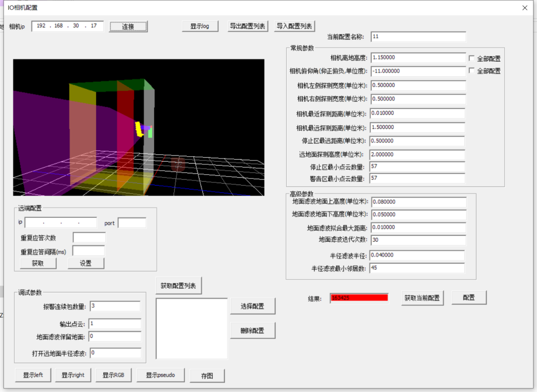Click the 远地面探测高度 field
The image size is (537, 392).
tap(417, 155)
